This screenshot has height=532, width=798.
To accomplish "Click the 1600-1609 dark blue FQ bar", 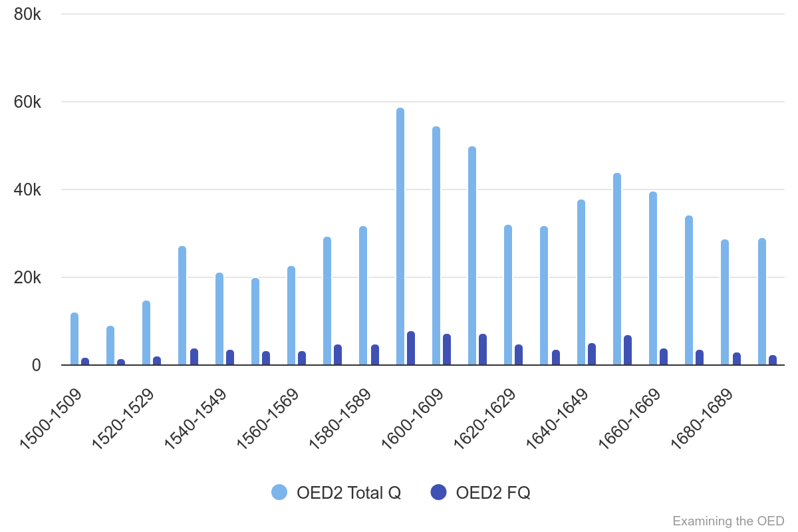I will [x=447, y=350].
